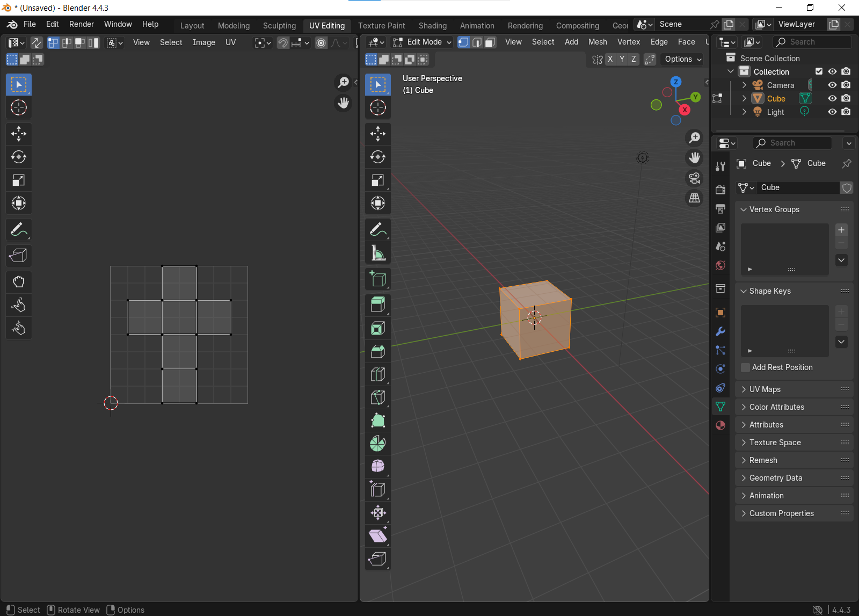Screen dimensions: 859x616
Task: Toggle X axis mirror in viewport header
Action: coord(610,59)
